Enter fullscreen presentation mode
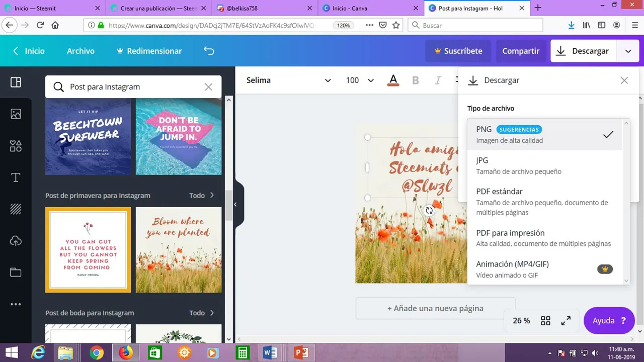644x362 pixels. coord(566,321)
